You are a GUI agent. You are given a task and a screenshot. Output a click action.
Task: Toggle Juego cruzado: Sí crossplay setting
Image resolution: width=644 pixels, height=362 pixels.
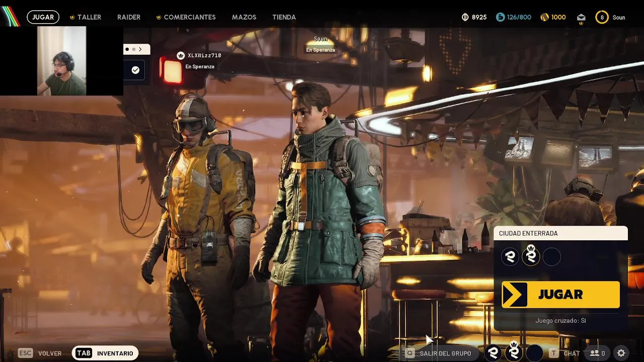560,320
